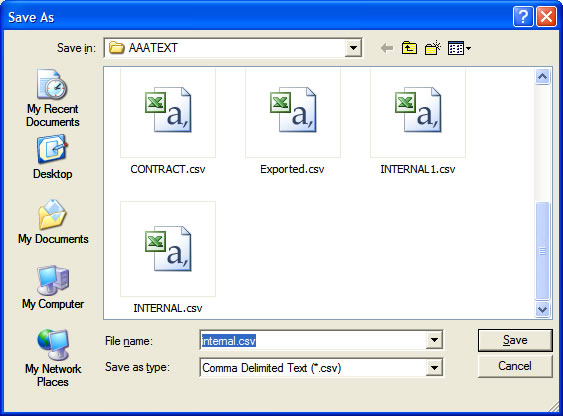Create a new folder

433,48
